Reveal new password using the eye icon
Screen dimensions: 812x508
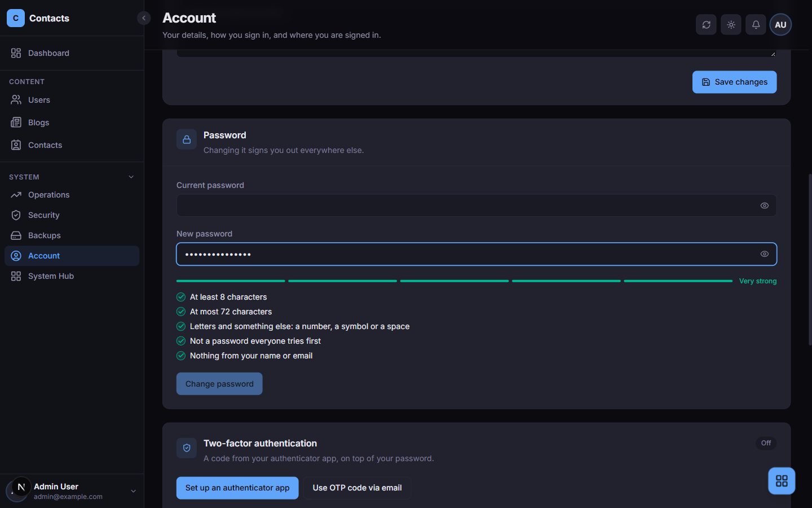(x=764, y=254)
